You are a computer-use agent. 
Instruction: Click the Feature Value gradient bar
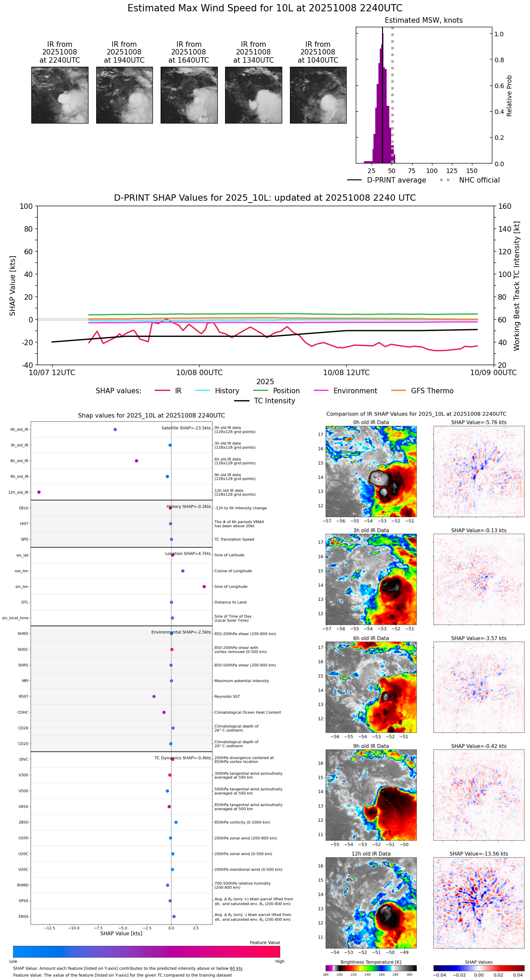point(147,951)
